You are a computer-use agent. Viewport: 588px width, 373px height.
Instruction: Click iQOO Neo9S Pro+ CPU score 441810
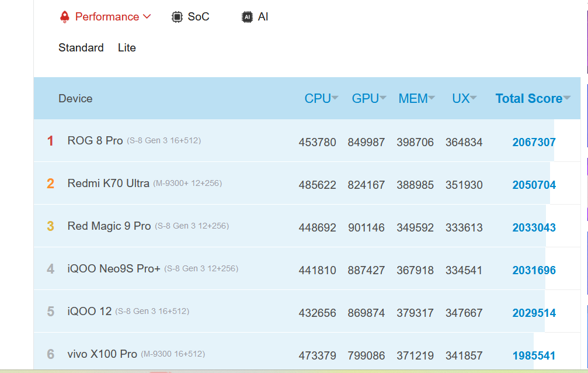317,270
